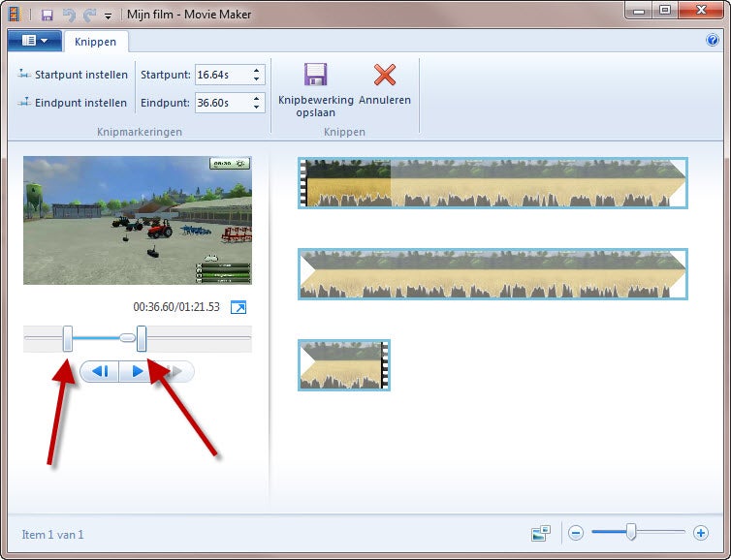731x560 pixels.
Task: Maximize the Movie Maker window
Action: (665, 11)
